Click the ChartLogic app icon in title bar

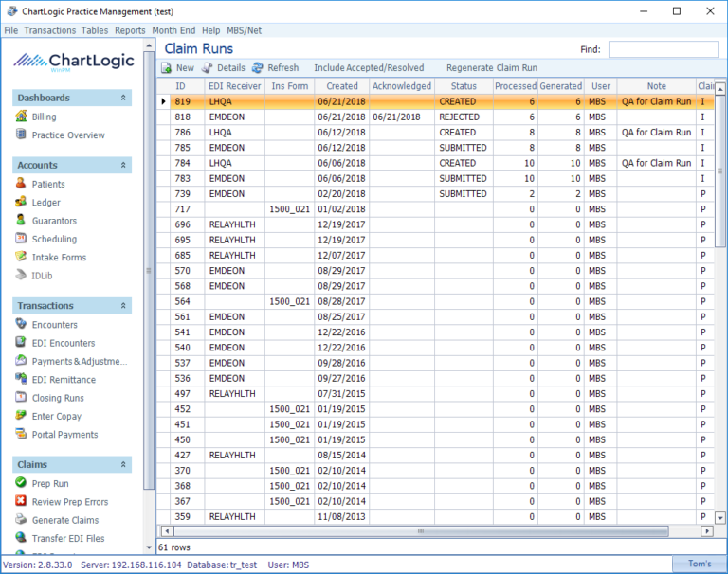click(x=12, y=11)
